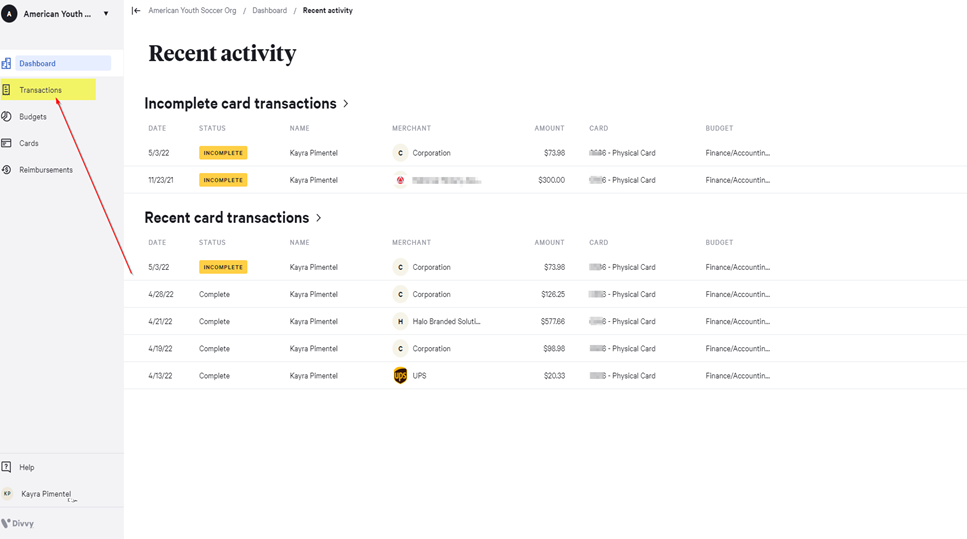Click the Help question mark icon

coord(6,467)
